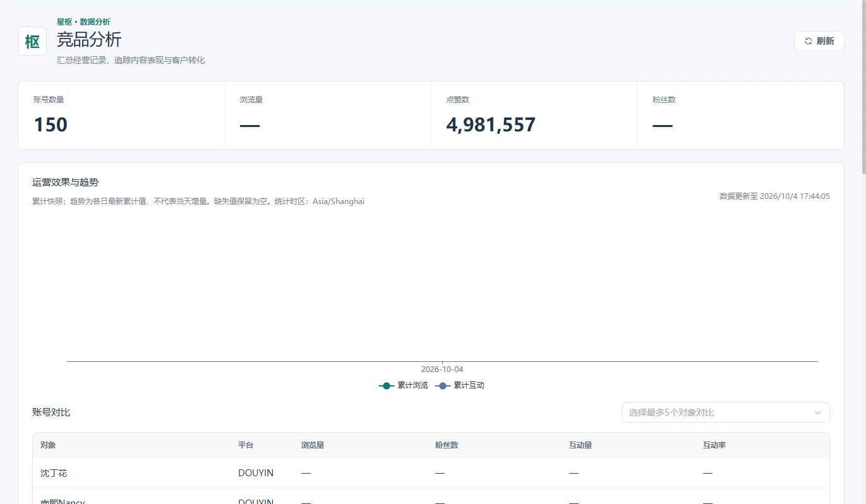Click the 浏览量 stat card label
Viewport: 866px width, 504px height.
point(251,100)
